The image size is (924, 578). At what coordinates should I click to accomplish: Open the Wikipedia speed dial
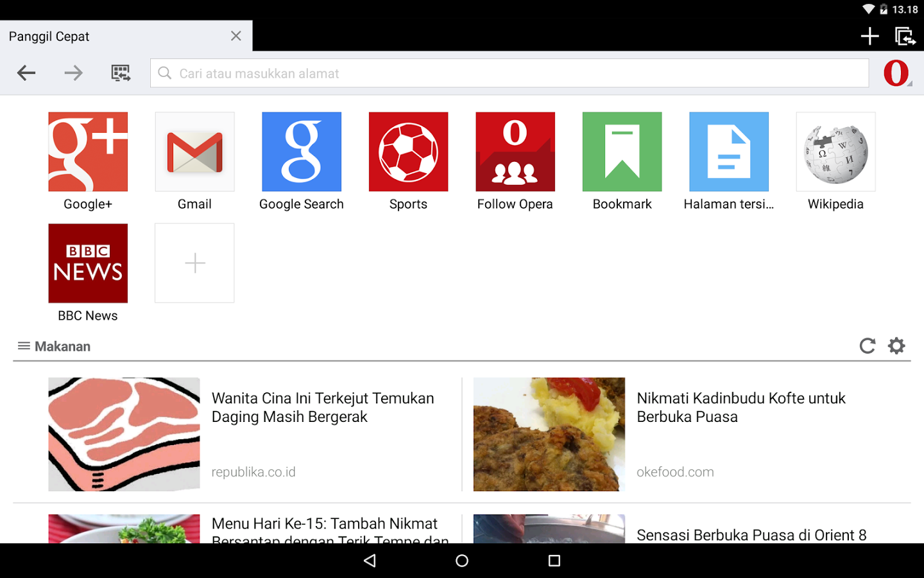tap(835, 152)
